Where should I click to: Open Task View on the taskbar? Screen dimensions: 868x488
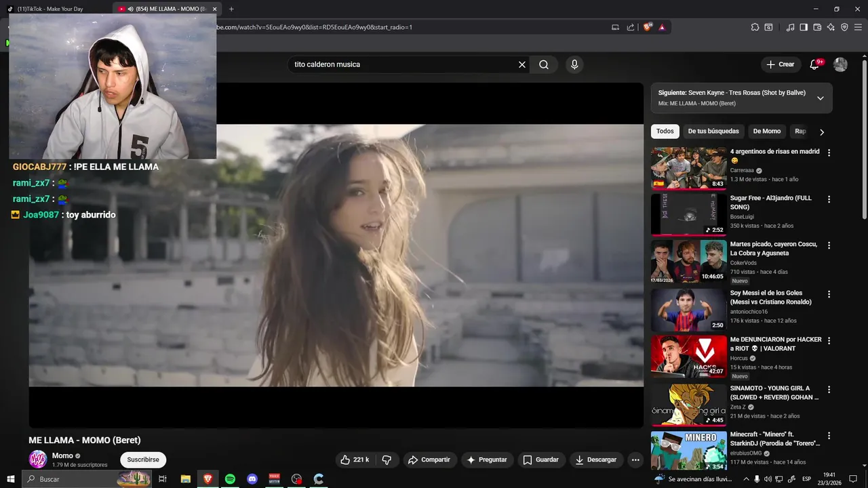[163, 479]
